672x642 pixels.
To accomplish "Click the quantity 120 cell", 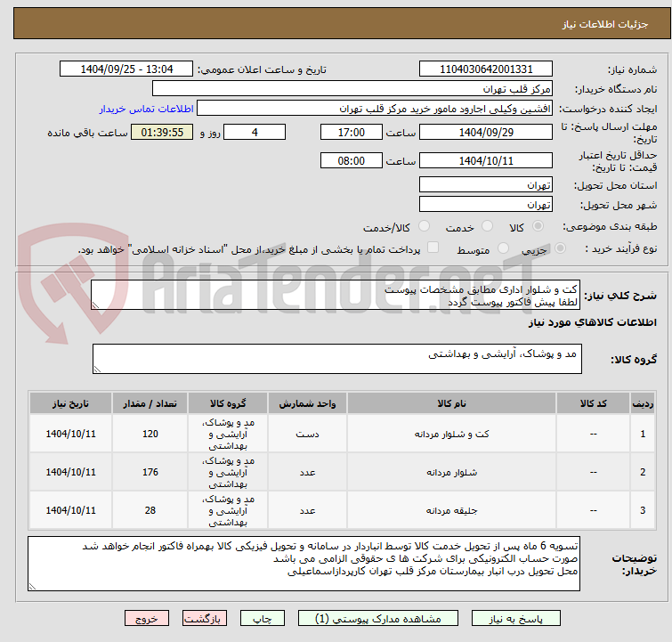I will click(x=150, y=434).
